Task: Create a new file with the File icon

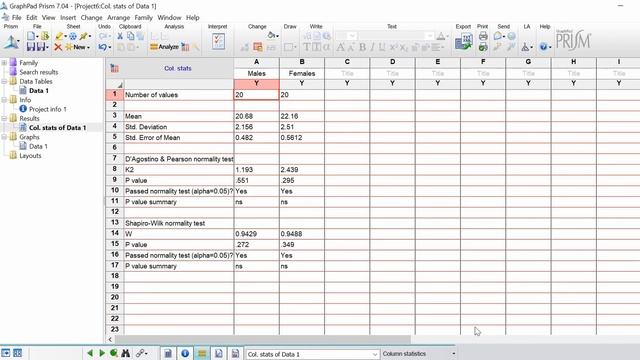Action: (x=31, y=36)
